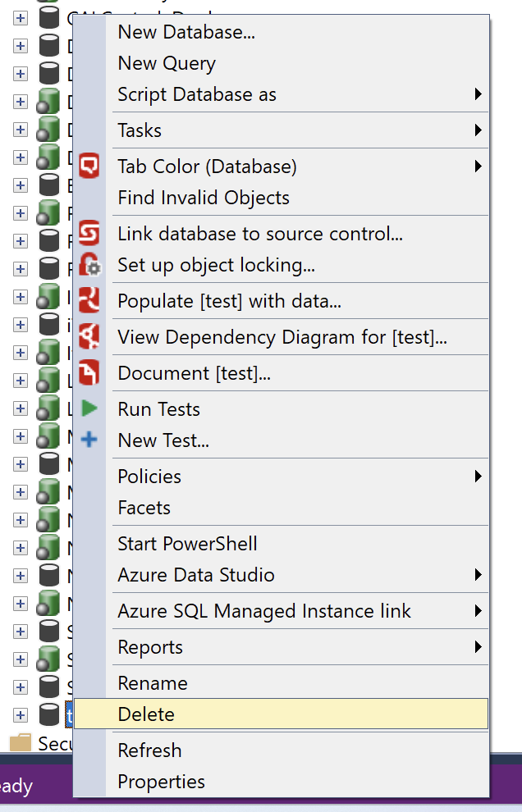Click the green Run Tests play icon
The height and width of the screenshot is (812, 522).
89,408
